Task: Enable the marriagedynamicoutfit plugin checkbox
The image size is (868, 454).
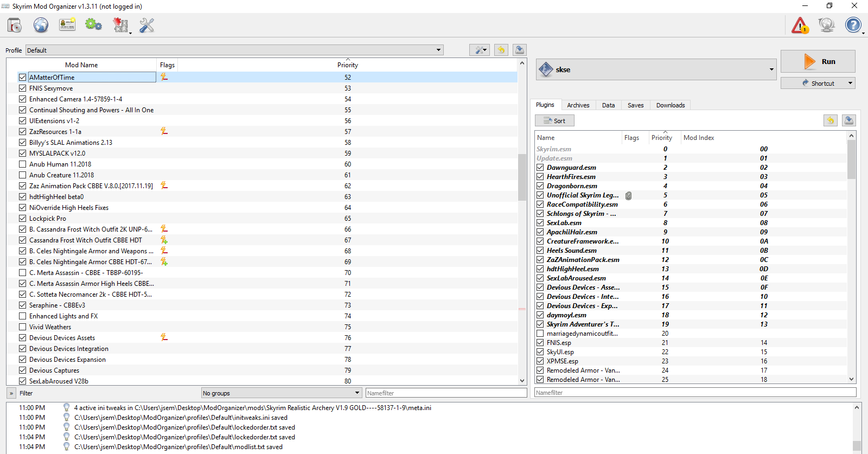Action: 540,333
